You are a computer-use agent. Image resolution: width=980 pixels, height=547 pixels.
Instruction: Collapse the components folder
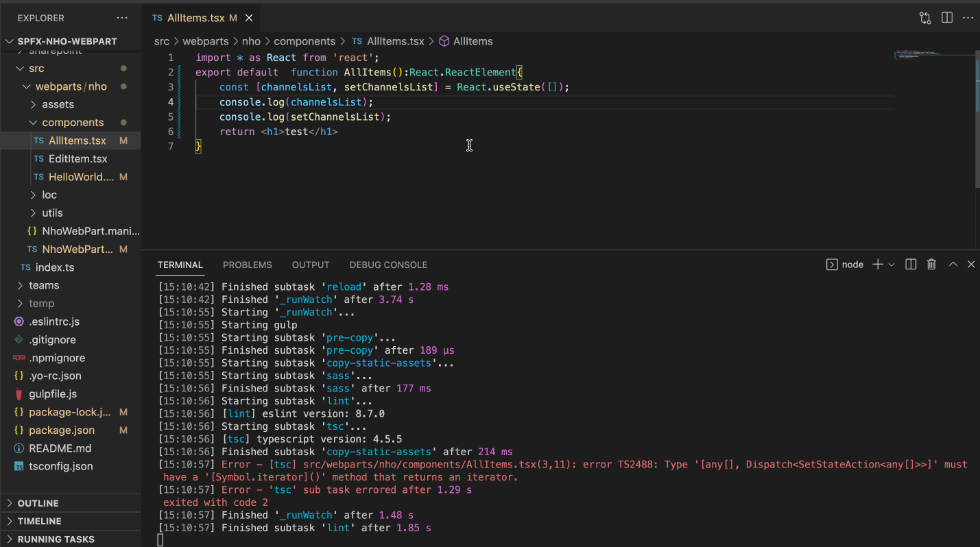coord(73,123)
